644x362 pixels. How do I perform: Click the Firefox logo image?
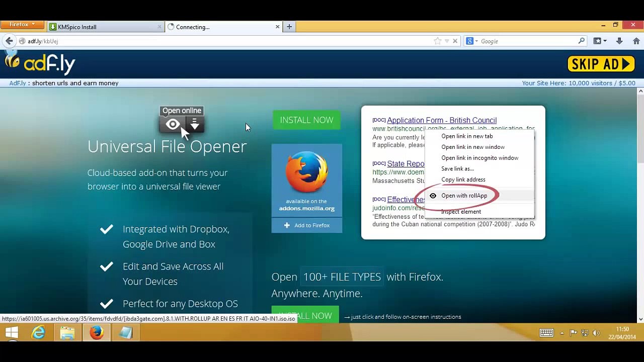point(306,172)
